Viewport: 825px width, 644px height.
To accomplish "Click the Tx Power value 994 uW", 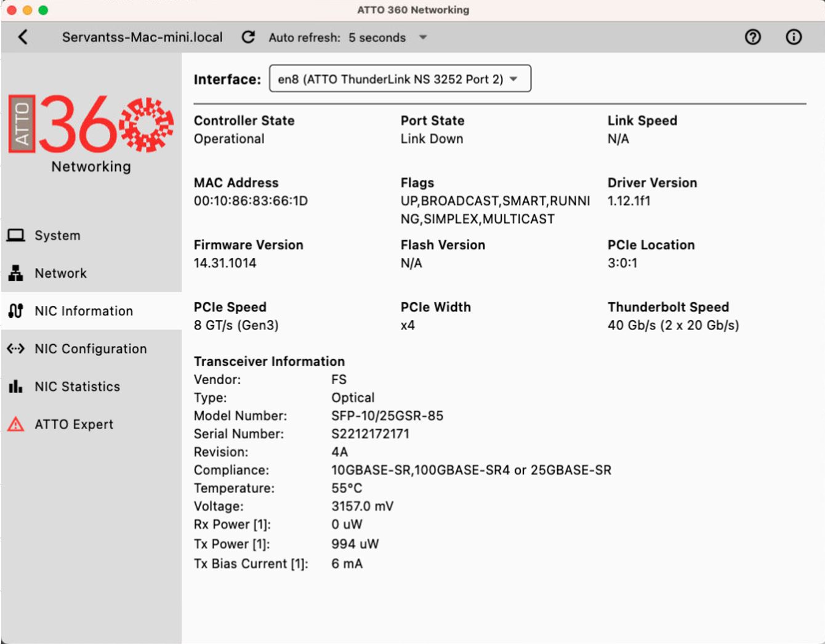I will [x=355, y=544].
